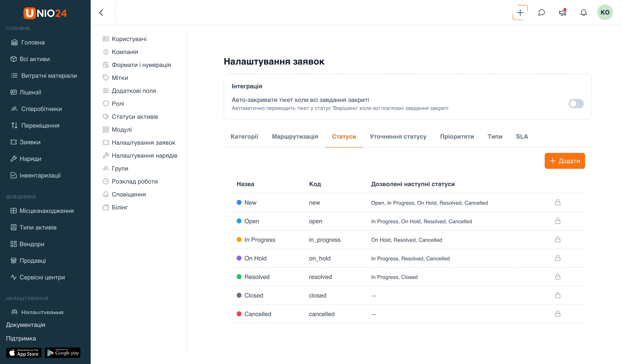Open Формати і нумерація settings

coord(137,65)
